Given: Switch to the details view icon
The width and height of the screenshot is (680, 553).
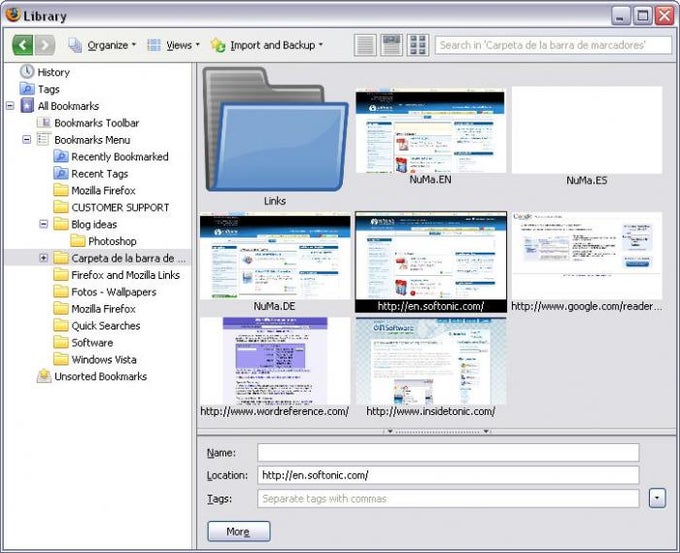Looking at the screenshot, I should click(x=392, y=45).
